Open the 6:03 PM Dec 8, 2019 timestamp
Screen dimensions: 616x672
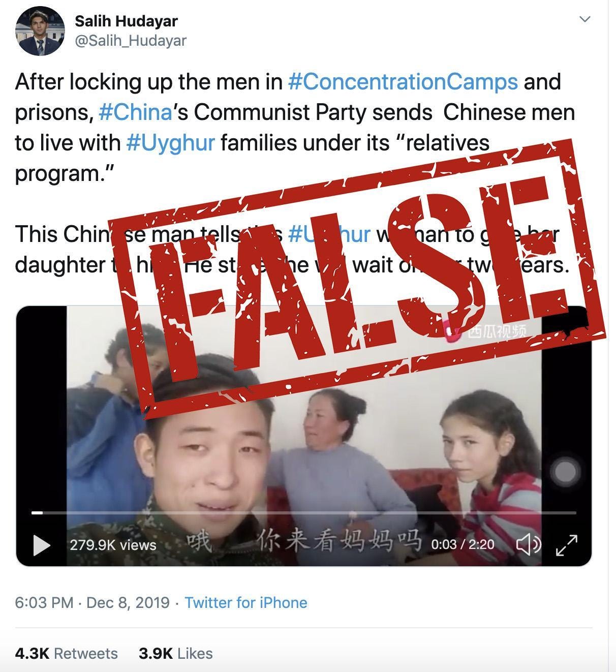[x=92, y=603]
